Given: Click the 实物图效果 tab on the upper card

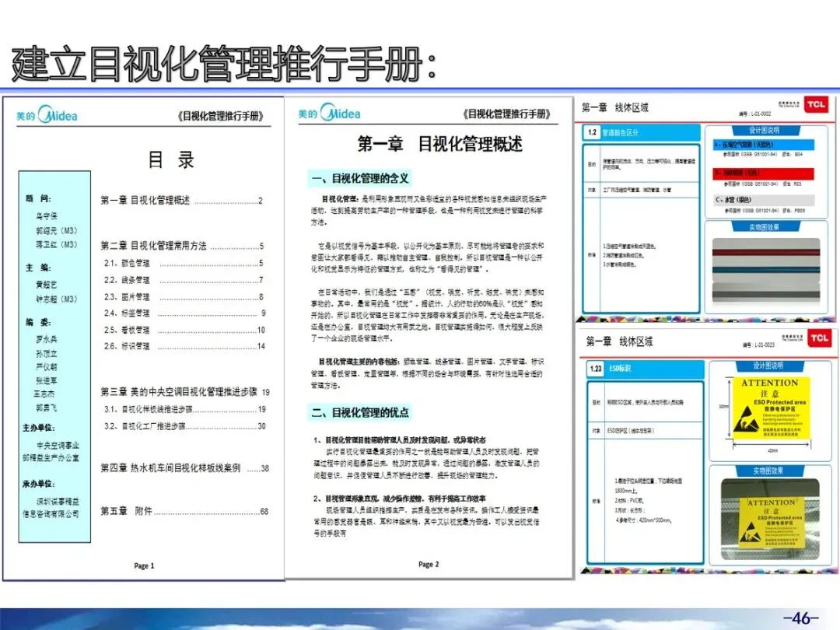Looking at the screenshot, I should click(x=765, y=227).
